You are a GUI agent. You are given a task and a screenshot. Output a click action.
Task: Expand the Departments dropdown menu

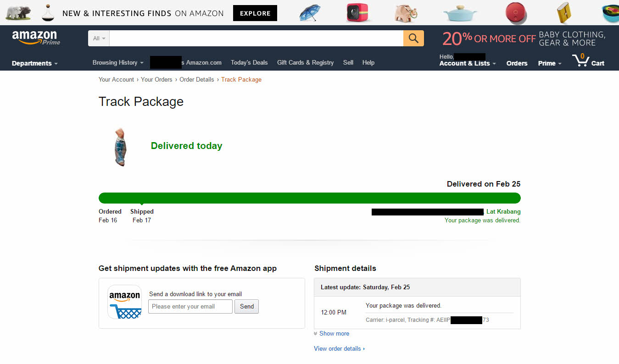35,63
